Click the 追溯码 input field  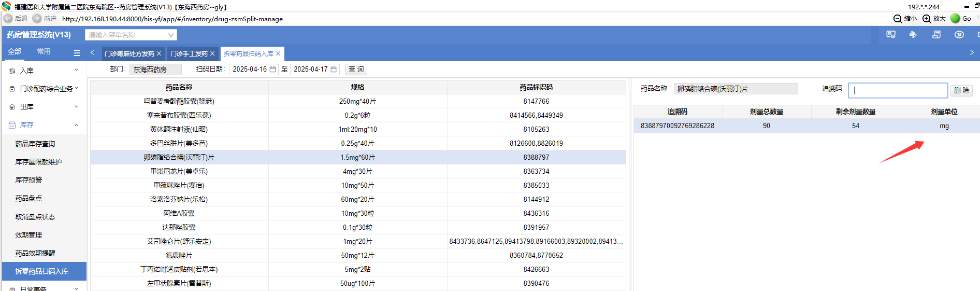point(898,90)
